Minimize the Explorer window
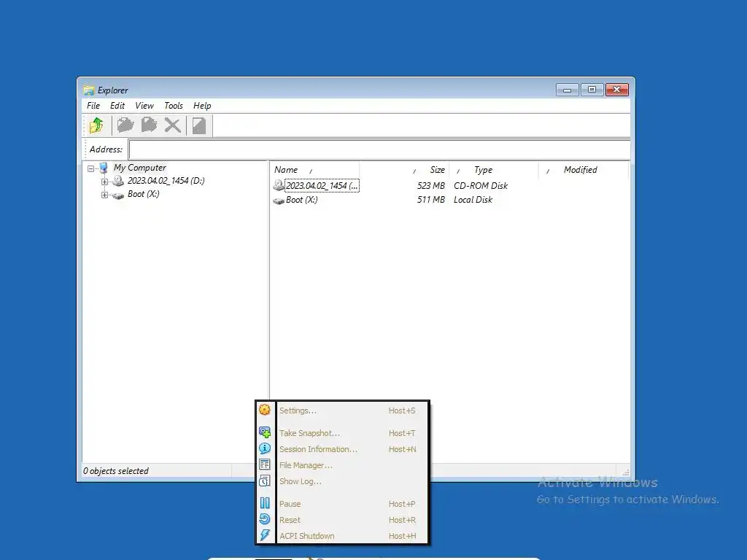The image size is (747, 560). click(x=568, y=90)
